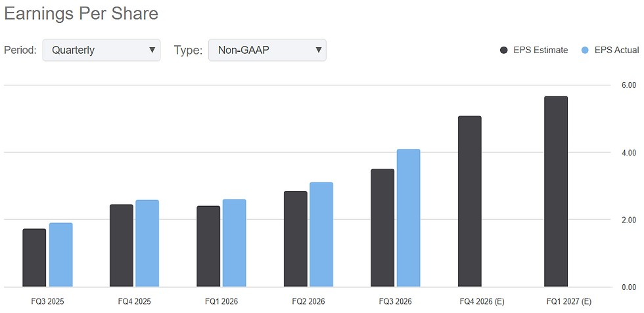Toggle the EPS Estimate legend dot
Screen dimensions: 644x313
coord(503,50)
